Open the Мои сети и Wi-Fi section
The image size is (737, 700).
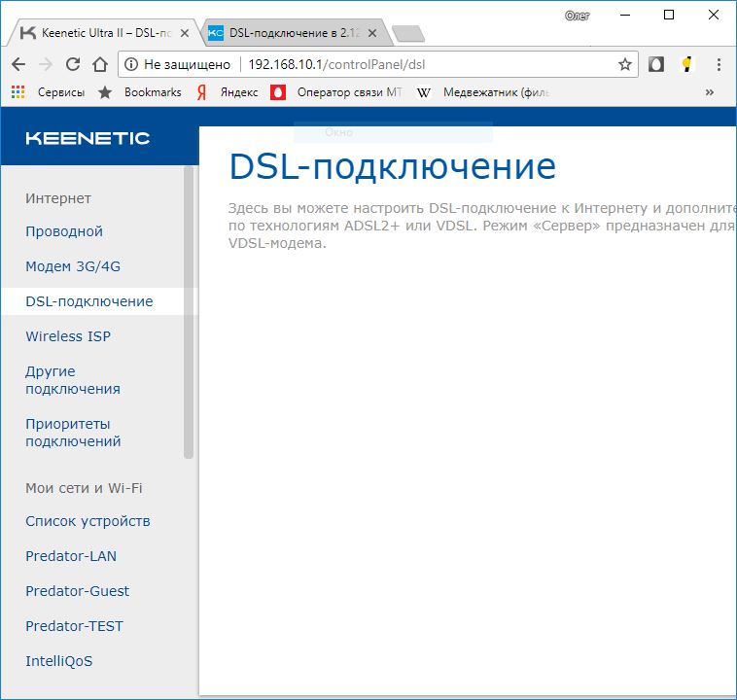[84, 488]
